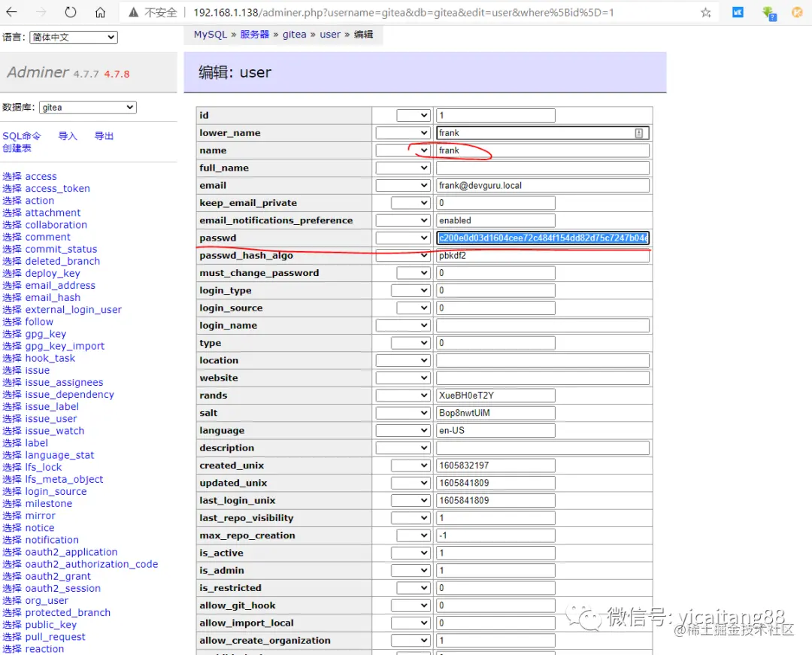This screenshot has height=655, width=812.
Task: Click the id value field
Action: pyautogui.click(x=495, y=116)
